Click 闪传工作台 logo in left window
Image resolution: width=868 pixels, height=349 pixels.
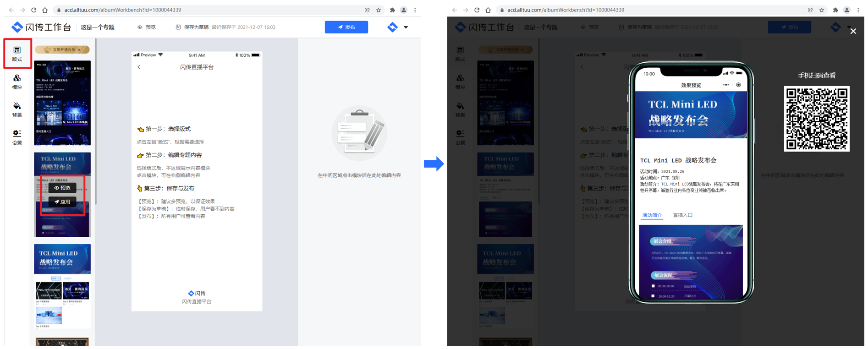tap(41, 27)
